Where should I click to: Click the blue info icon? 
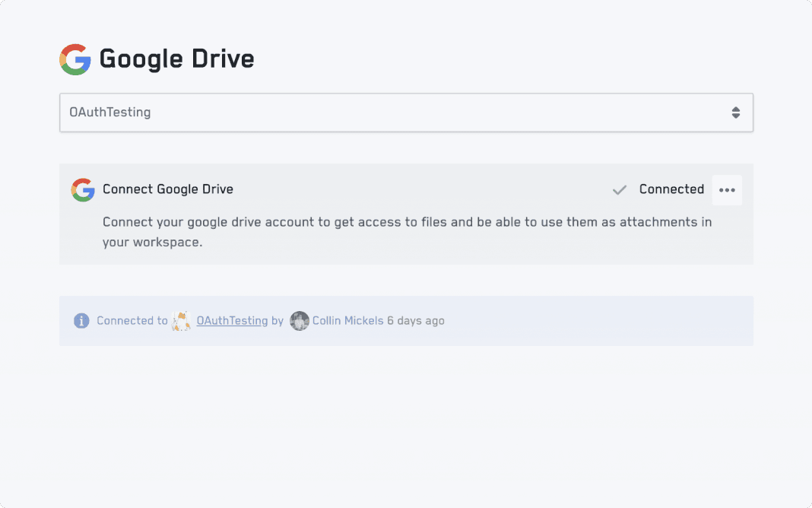click(x=81, y=321)
